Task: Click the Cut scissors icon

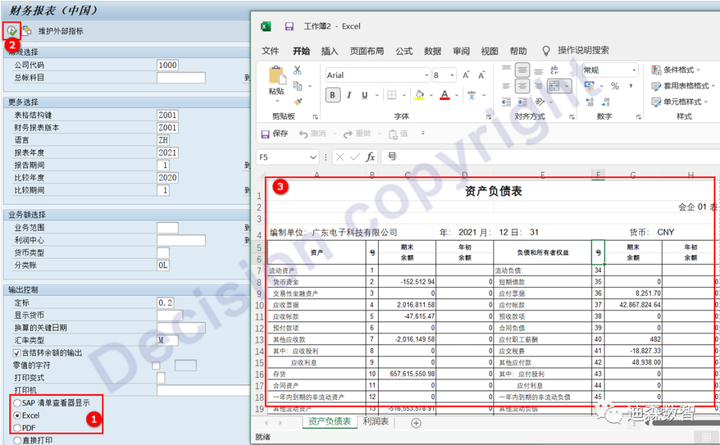Action: 298,70
